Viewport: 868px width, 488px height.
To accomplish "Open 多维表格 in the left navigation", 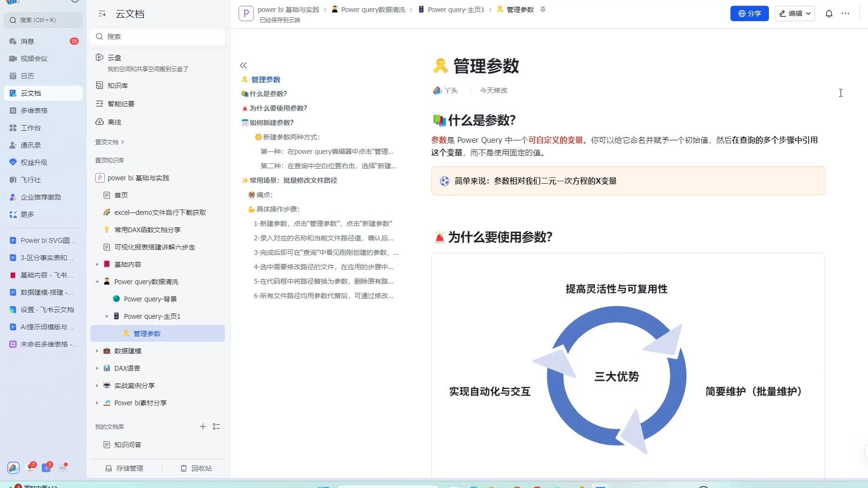I will click(x=43, y=111).
